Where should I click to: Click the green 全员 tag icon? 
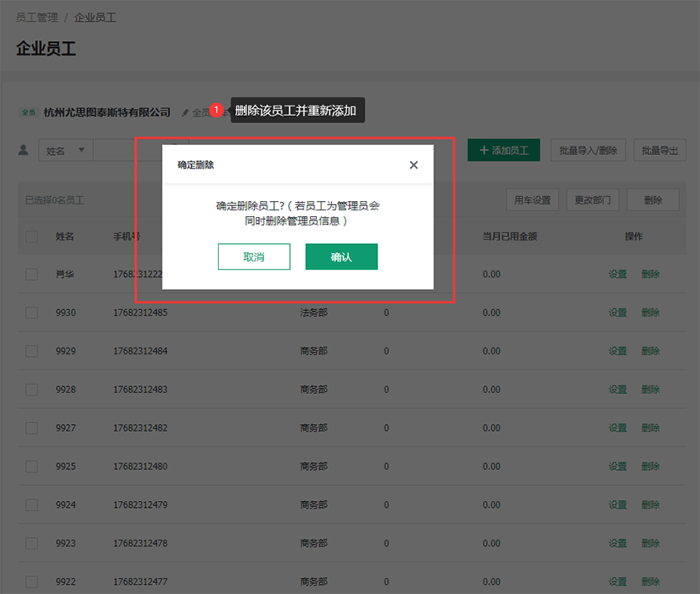coord(29,112)
